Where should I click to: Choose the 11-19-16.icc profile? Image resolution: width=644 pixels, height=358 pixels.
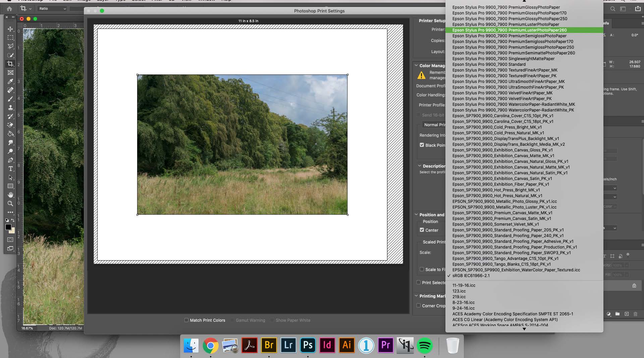524,285
